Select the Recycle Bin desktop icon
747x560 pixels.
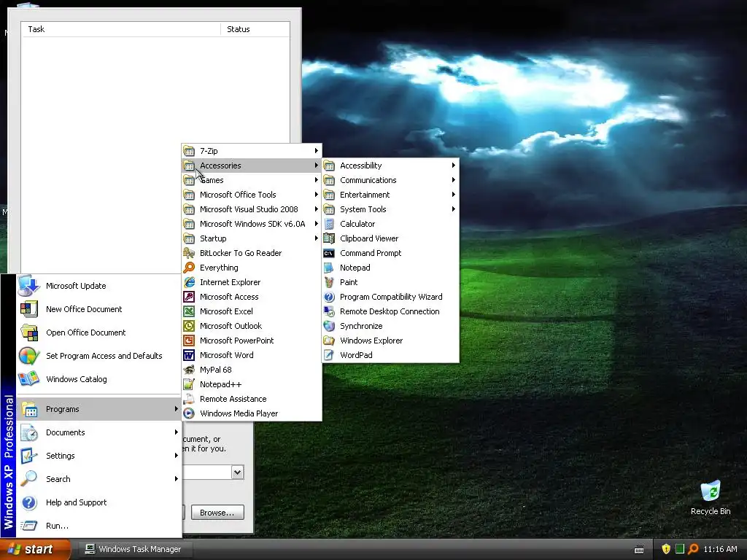click(711, 498)
